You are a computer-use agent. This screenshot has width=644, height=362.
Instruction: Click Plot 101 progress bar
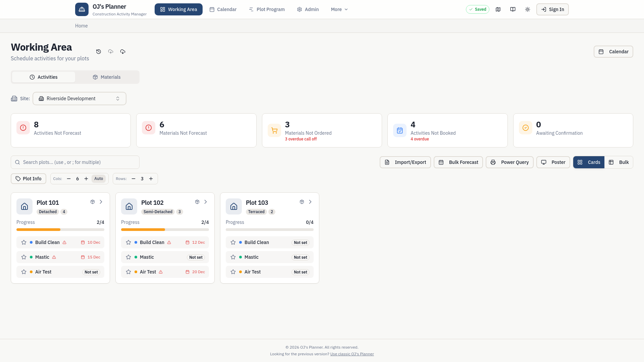click(x=60, y=230)
